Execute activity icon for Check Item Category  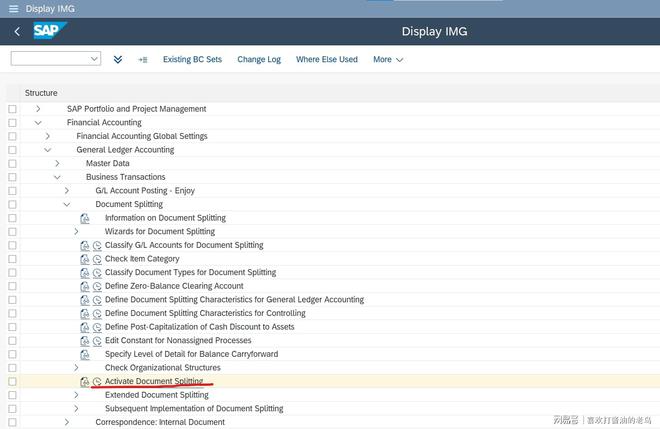[97, 259]
